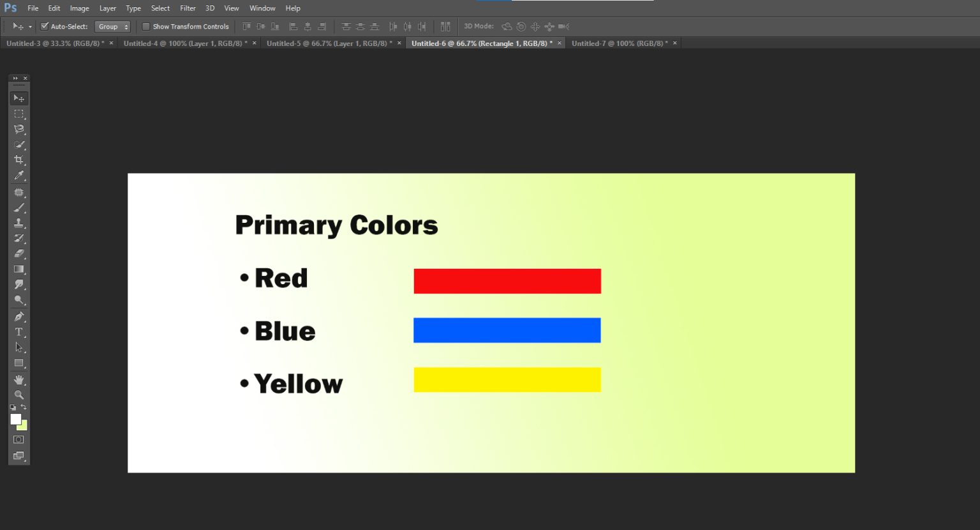Select the Crop tool
The width and height of the screenshot is (980, 530).
[19, 160]
